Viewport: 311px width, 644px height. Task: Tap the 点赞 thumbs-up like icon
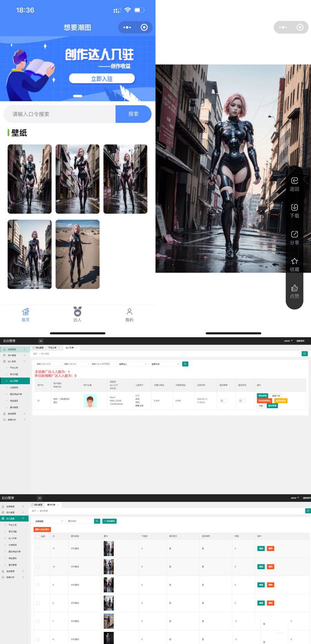[294, 288]
